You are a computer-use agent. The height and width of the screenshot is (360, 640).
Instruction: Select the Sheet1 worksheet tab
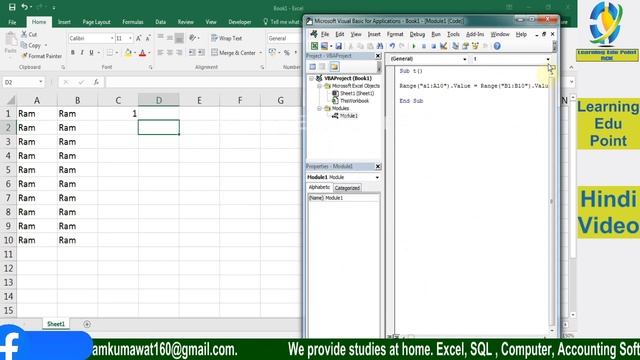[56, 324]
